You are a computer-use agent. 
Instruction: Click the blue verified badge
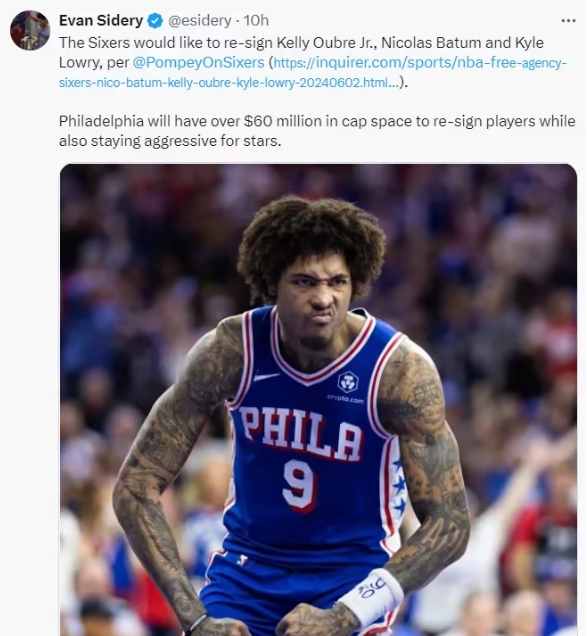(x=155, y=21)
